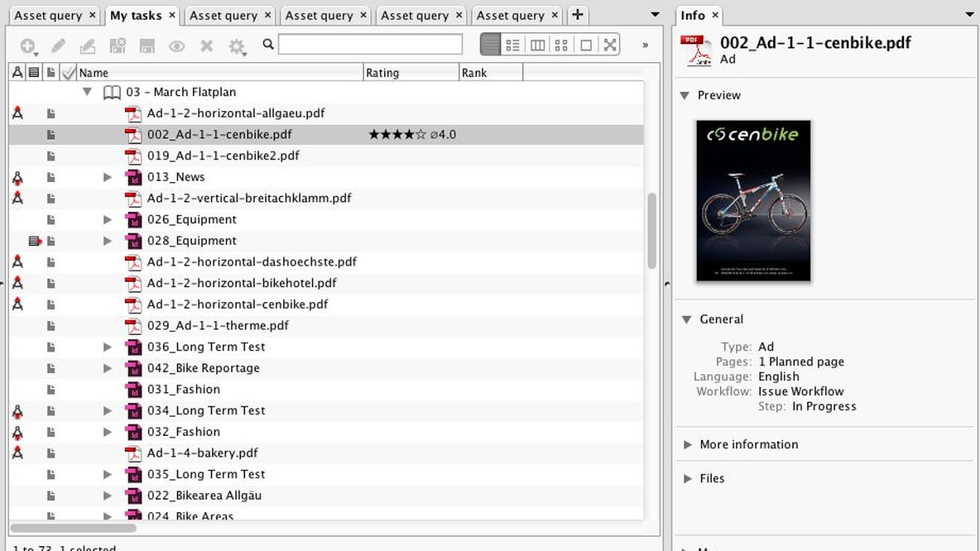Viewport: 980px width, 551px height.
Task: Switch to column view mode
Action: [537, 45]
